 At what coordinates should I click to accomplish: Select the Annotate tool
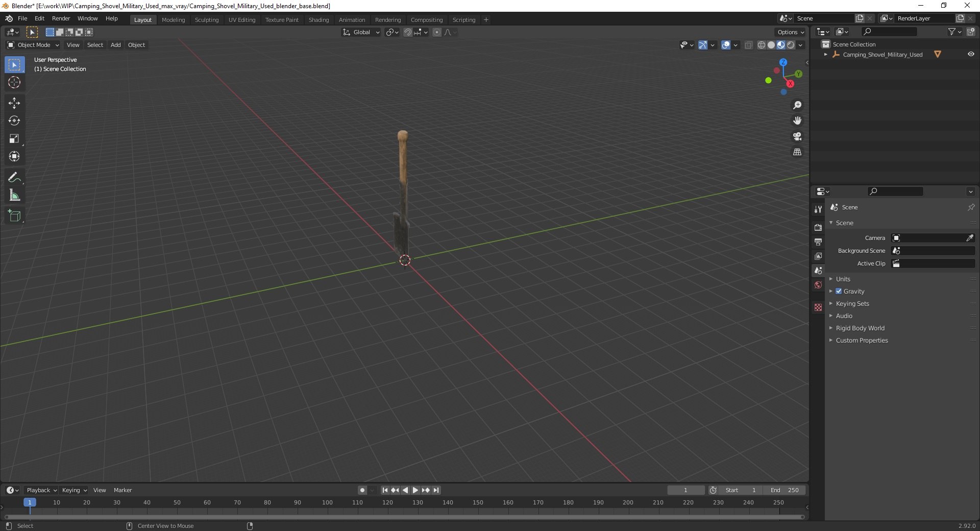(14, 178)
